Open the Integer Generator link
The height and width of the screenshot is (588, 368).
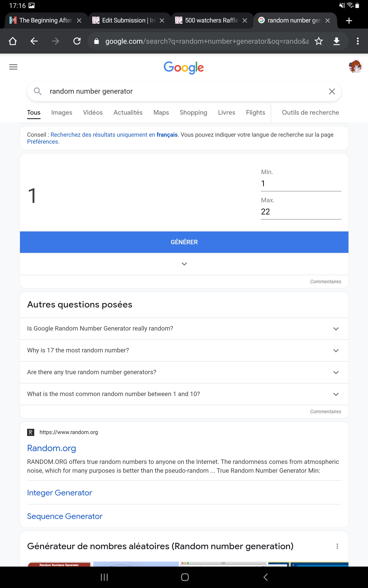pos(60,493)
